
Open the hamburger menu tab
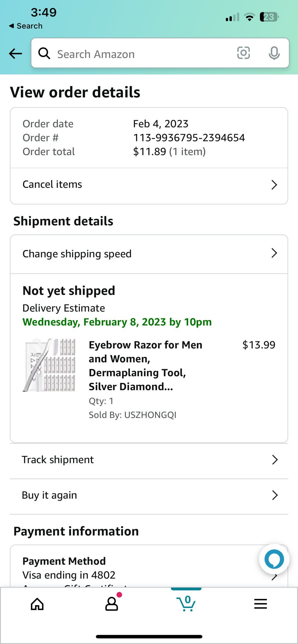pos(261,604)
